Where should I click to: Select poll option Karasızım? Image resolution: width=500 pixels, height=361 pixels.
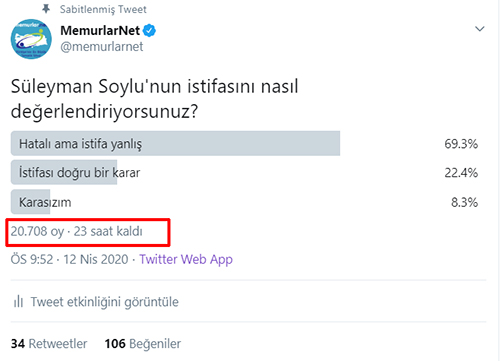coord(244,202)
